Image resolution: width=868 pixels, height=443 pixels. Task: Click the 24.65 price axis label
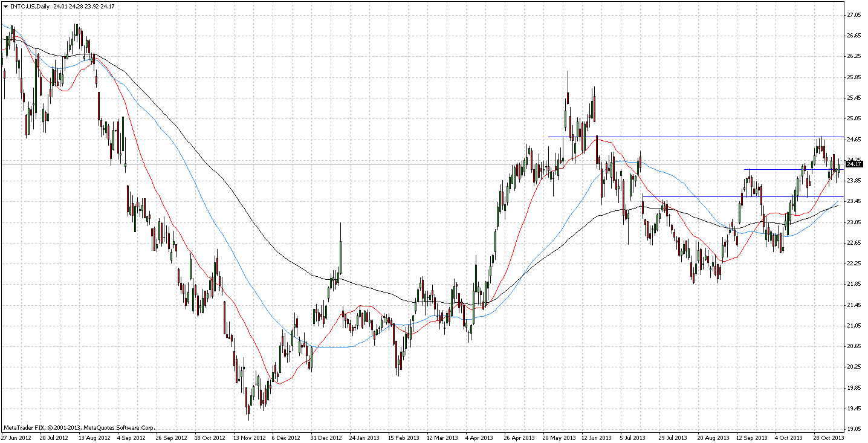(853, 139)
